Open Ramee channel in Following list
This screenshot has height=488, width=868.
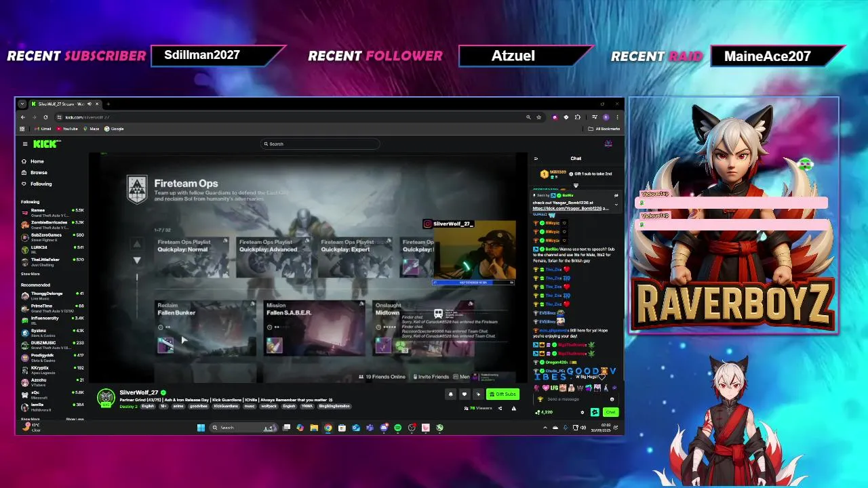(x=52, y=213)
